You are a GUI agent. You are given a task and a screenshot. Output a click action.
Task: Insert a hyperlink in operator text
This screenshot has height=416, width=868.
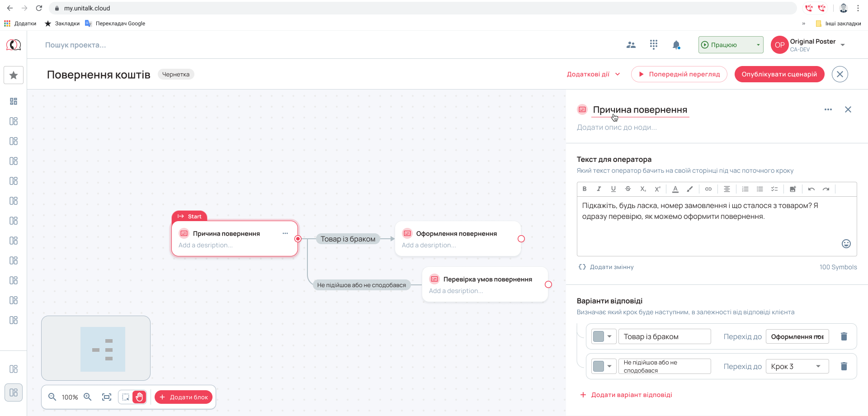[x=708, y=189]
